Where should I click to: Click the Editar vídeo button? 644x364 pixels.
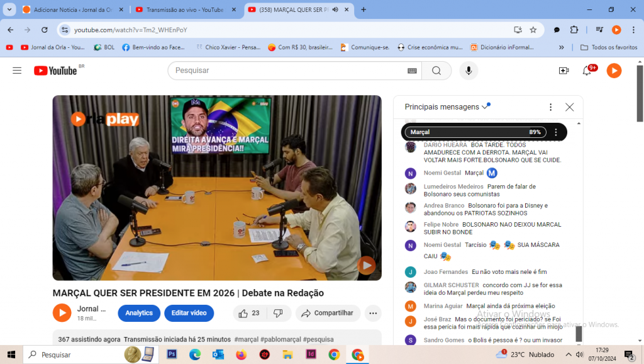point(189,313)
